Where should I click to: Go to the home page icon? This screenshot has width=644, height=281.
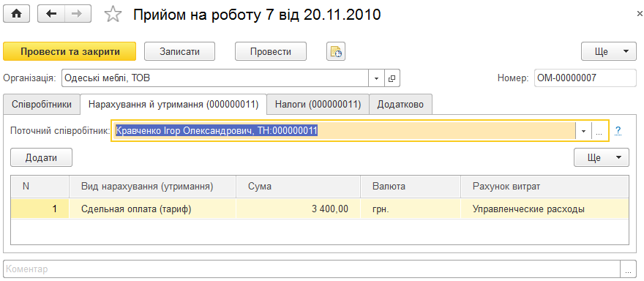pyautogui.click(x=16, y=14)
